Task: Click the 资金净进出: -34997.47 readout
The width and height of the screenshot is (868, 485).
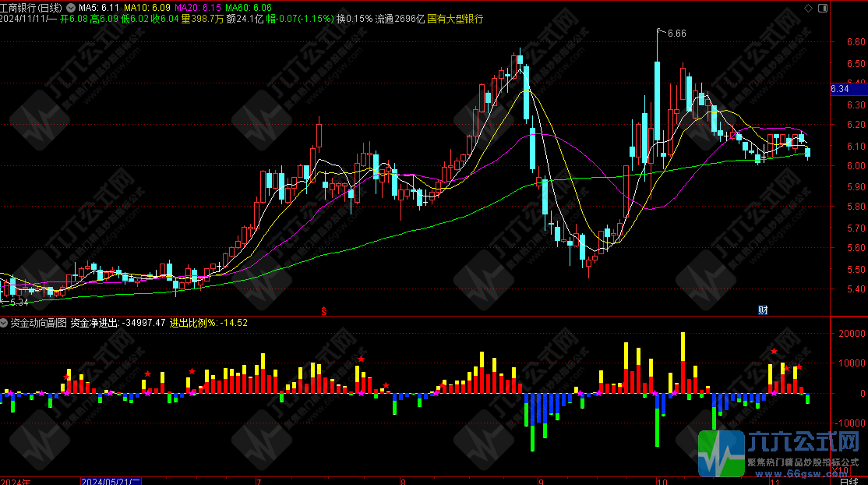Action: pos(118,323)
